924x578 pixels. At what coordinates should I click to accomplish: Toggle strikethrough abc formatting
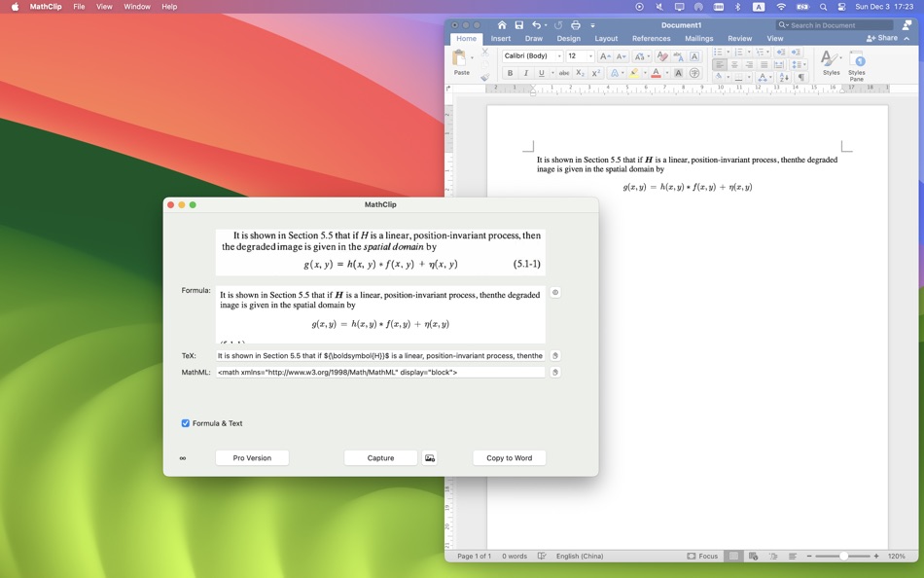click(x=564, y=73)
